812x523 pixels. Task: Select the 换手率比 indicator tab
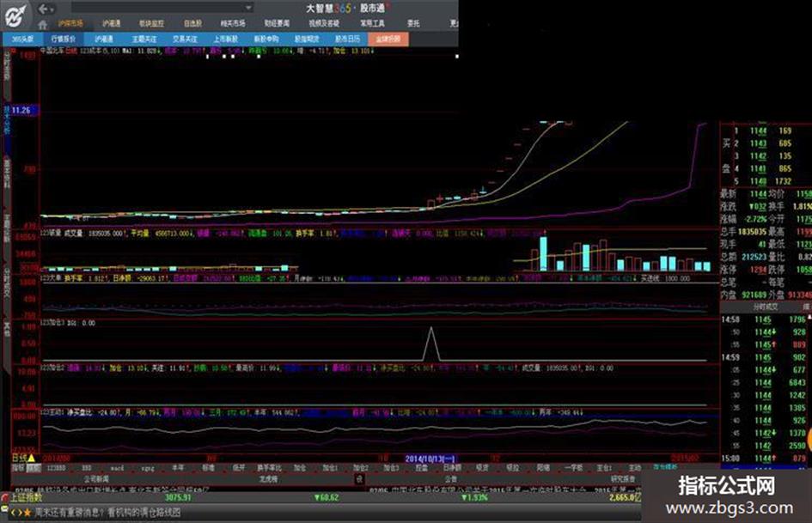[x=269, y=467]
